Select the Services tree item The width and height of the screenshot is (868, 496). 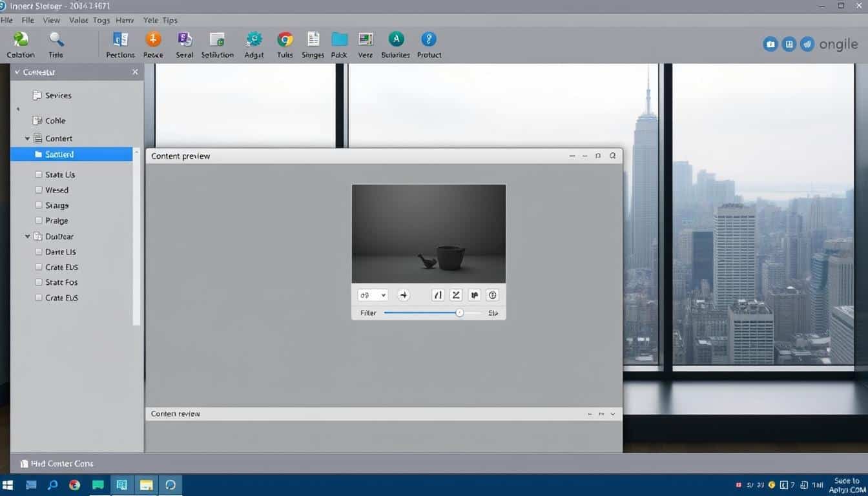click(58, 96)
